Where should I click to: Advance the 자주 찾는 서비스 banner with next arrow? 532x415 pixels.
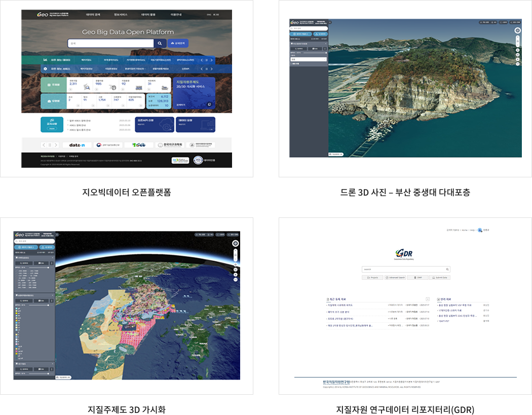(212, 68)
